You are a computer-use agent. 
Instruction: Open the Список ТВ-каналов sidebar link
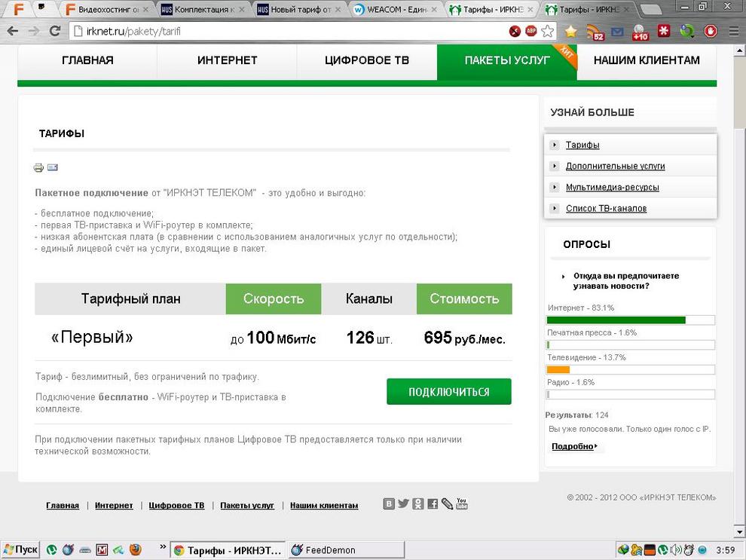606,208
